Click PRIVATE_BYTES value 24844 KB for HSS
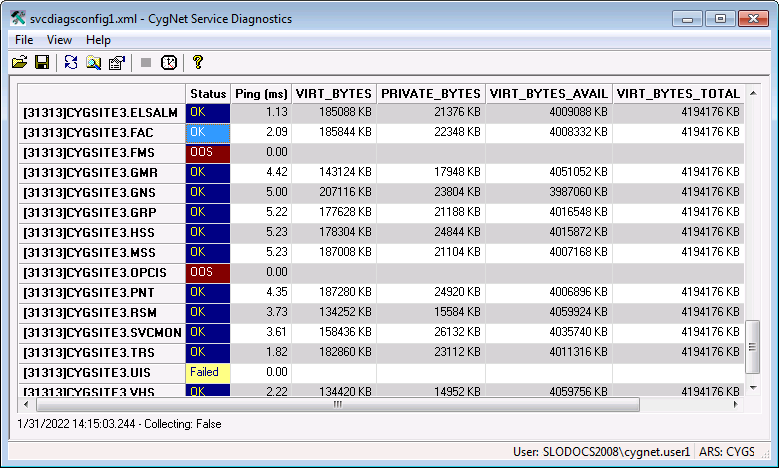Screen dimensions: 779x468 (458, 232)
